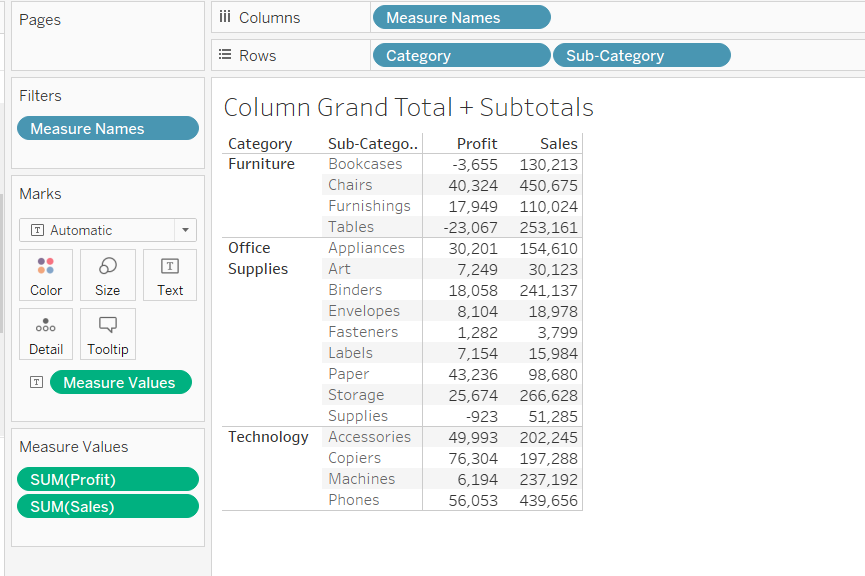Click the Phones sales value 439,656
The height and width of the screenshot is (576, 865).
[548, 500]
